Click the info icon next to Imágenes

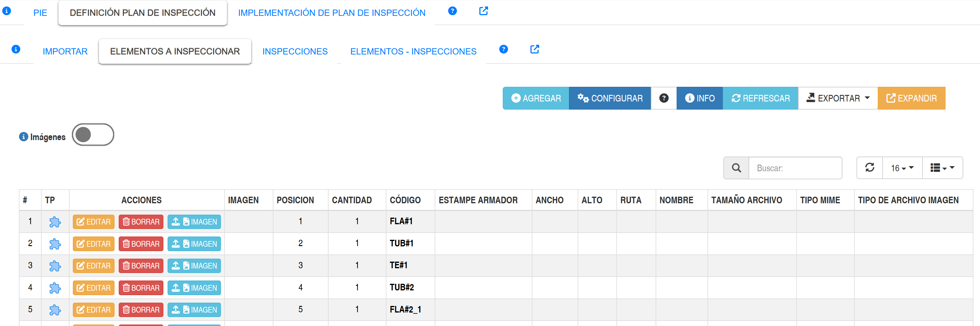[24, 137]
